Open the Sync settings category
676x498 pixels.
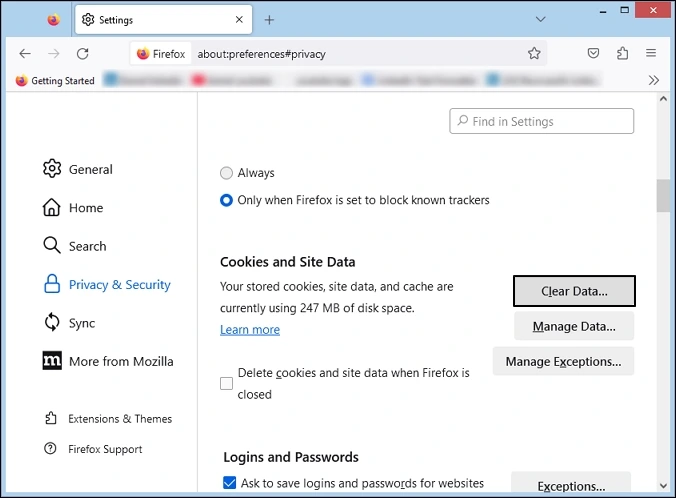(69, 323)
